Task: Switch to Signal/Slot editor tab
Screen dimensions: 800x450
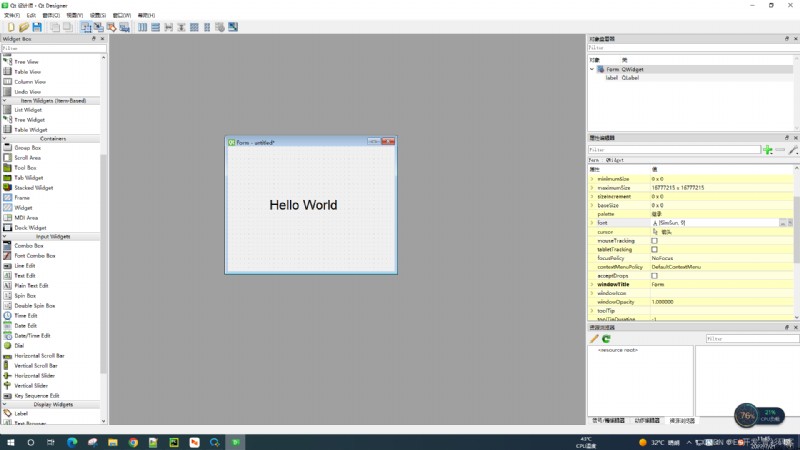Action: pyautogui.click(x=608, y=420)
